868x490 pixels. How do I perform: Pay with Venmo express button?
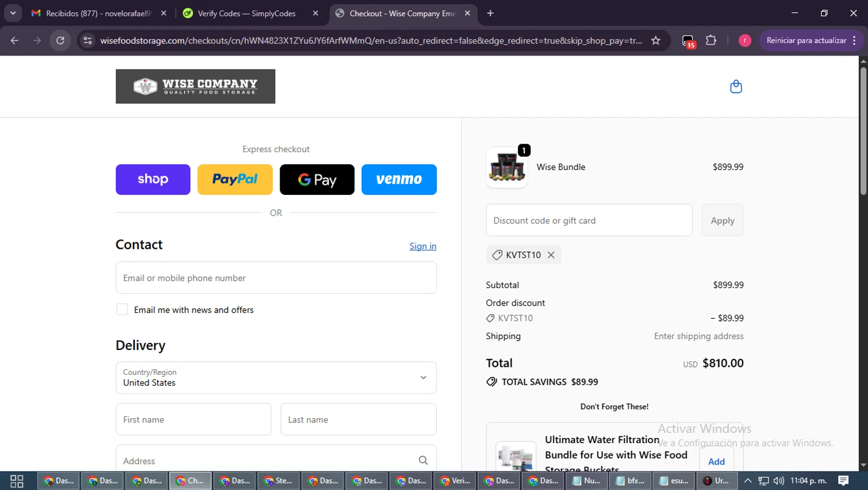399,179
